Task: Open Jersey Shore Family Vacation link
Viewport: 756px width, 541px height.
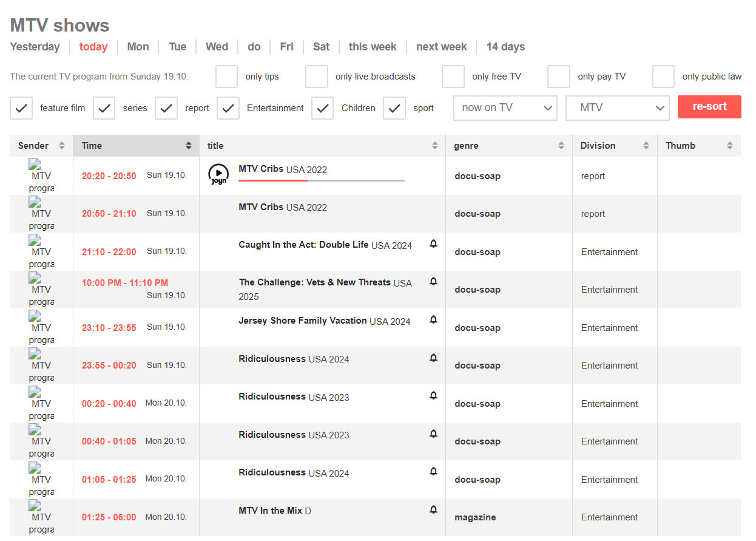Action: click(303, 321)
